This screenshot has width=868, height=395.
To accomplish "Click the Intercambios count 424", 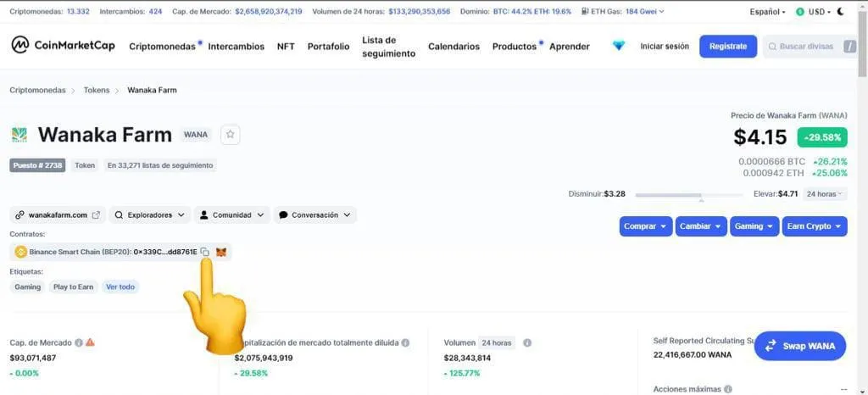I will point(156,11).
